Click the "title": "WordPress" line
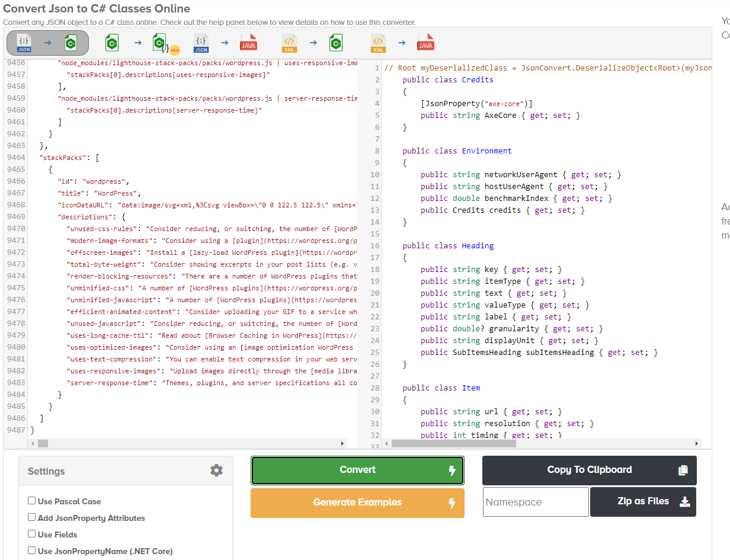Viewport: 730px width, 560px height. [x=99, y=193]
